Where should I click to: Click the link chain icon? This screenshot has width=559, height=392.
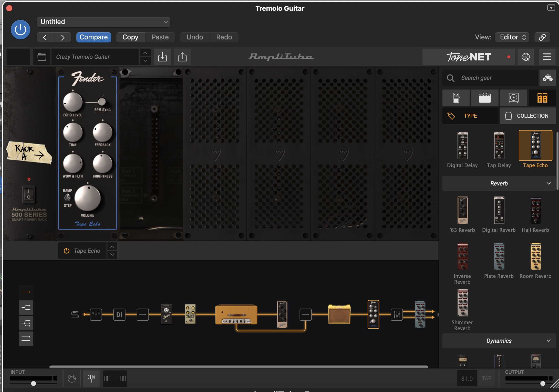point(542,37)
